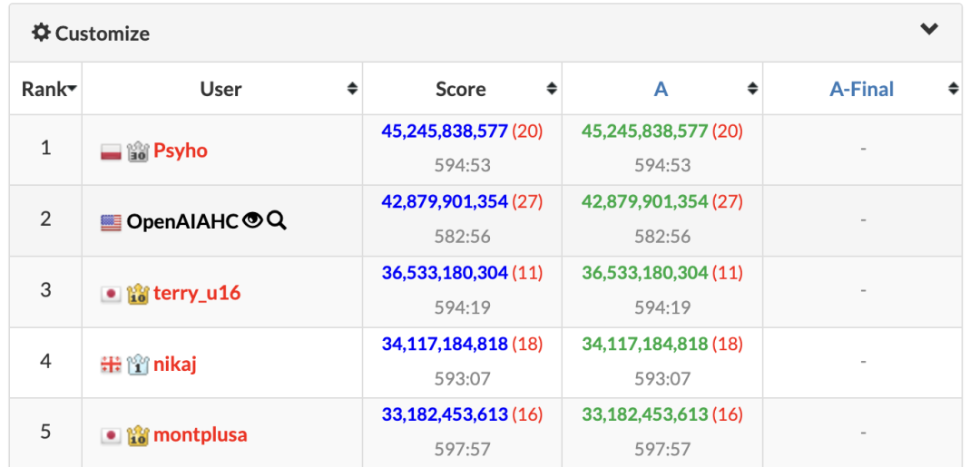Click Psyho's crown badge icon
The width and height of the screenshot is (980, 467).
(138, 151)
